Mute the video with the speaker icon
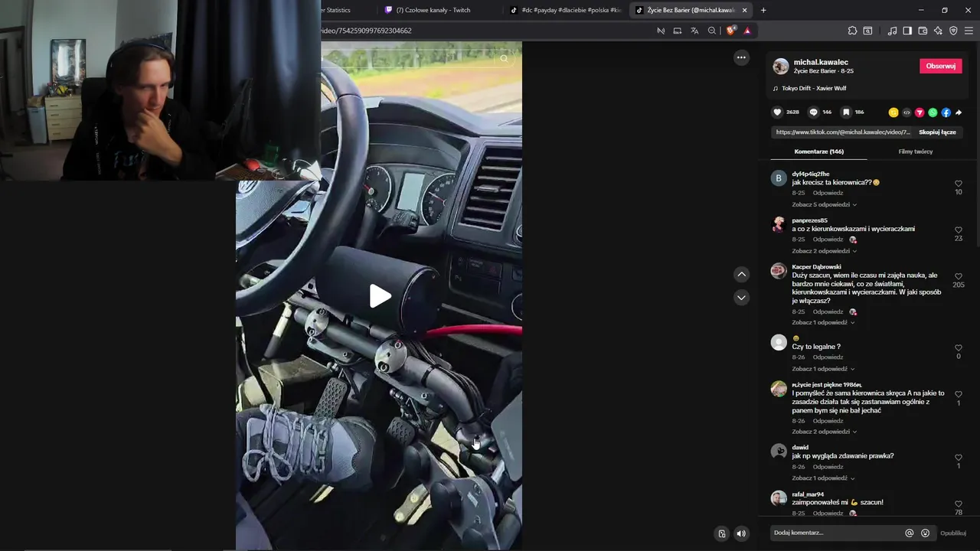Screen dimensions: 980x551 point(741,533)
